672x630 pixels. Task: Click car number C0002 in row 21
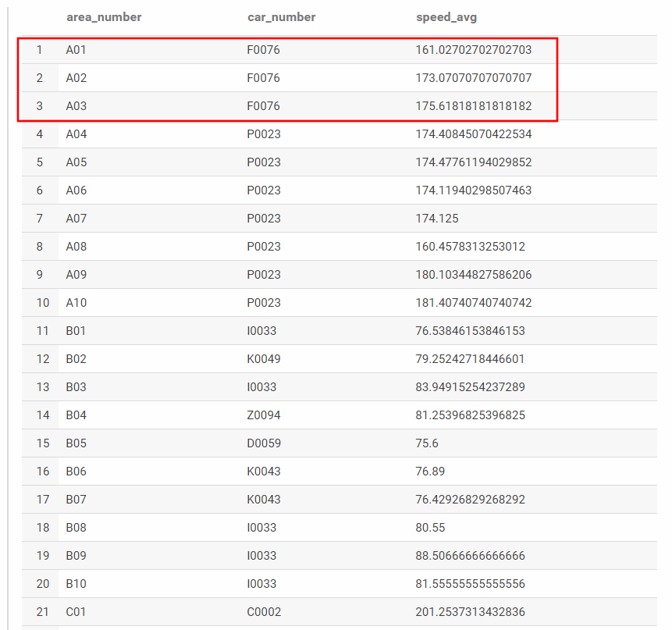tap(264, 612)
